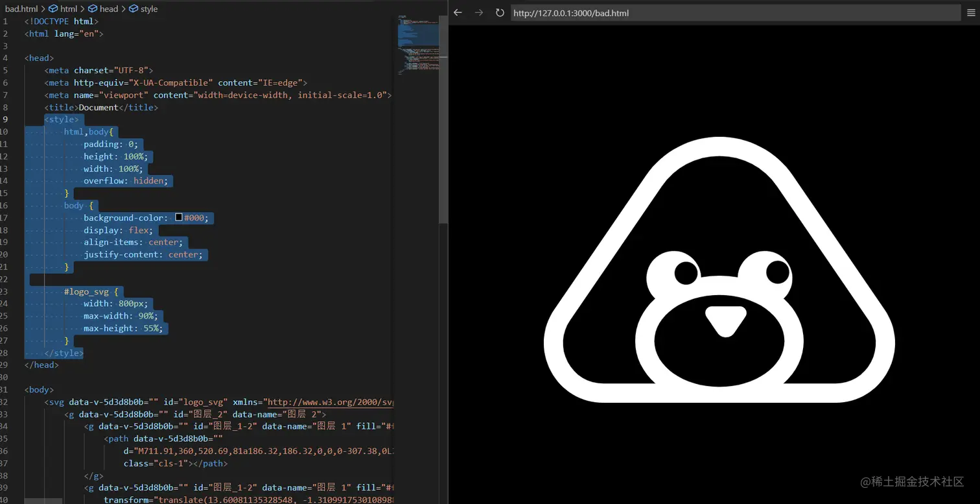Open the preview browser hamburger menu

[971, 13]
